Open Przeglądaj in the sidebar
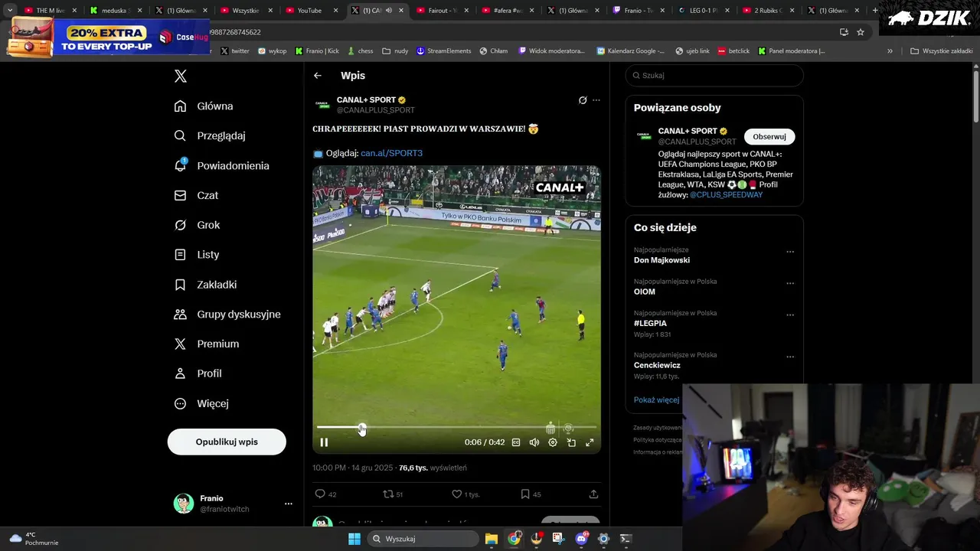The height and width of the screenshot is (551, 980). click(210, 135)
